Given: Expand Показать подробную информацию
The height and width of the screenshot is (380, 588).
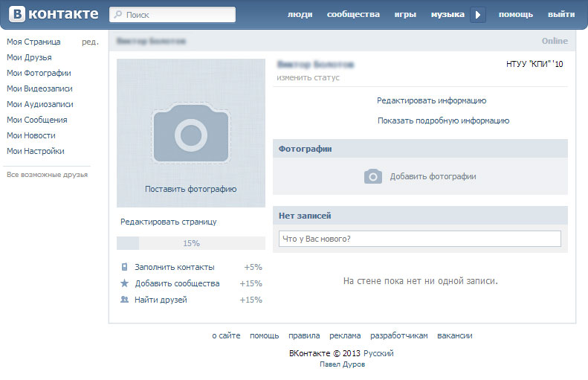Looking at the screenshot, I should tap(443, 120).
